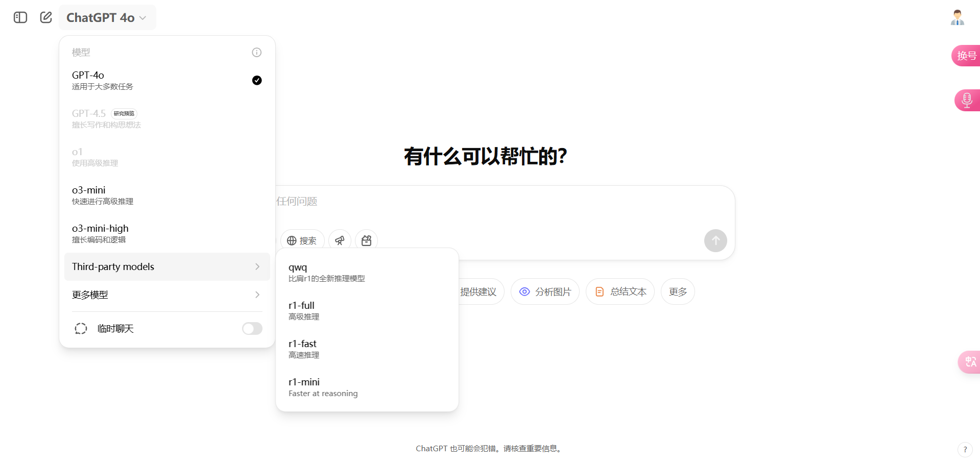
Task: Click the 换号 button
Action: [x=967, y=55]
